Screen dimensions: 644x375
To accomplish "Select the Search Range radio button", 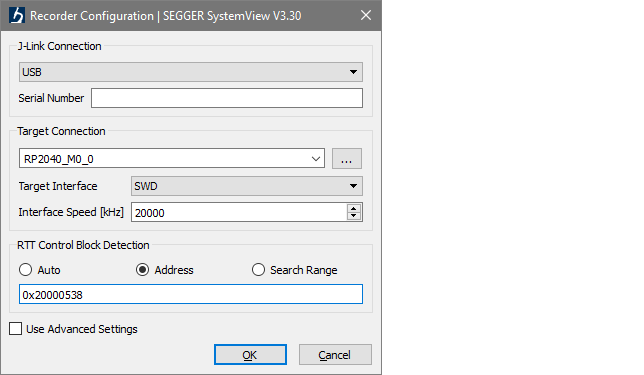I will [x=258, y=270].
